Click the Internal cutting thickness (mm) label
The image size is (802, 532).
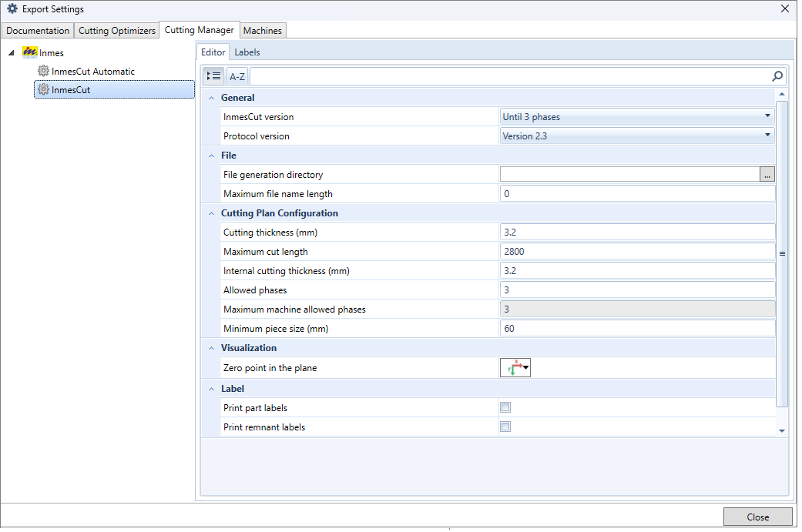point(287,271)
